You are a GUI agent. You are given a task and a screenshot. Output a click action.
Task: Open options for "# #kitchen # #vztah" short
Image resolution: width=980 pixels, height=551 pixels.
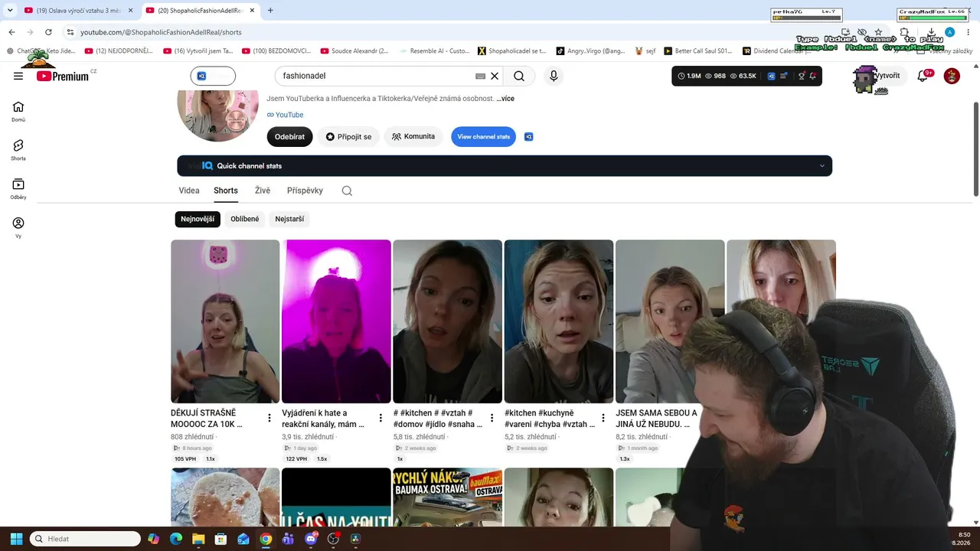492,418
